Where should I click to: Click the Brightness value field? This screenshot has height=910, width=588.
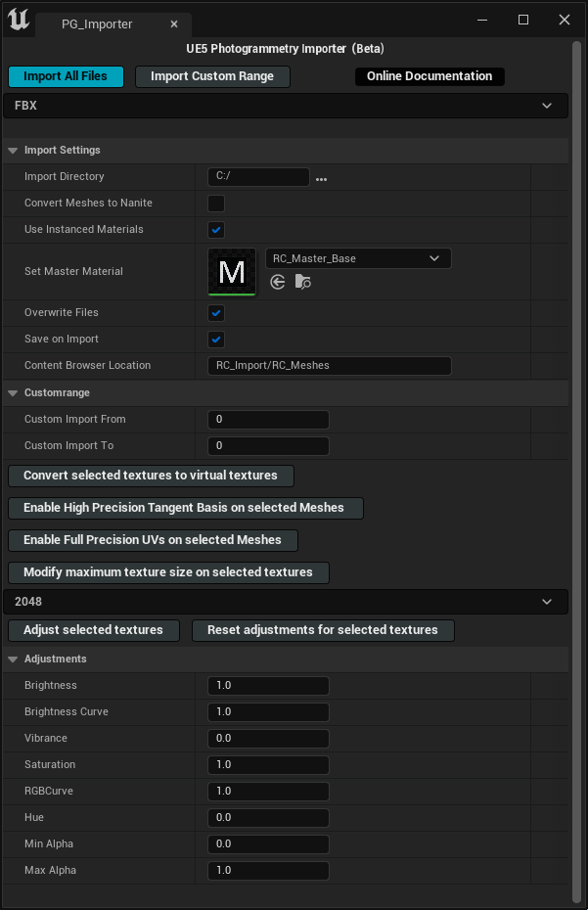pos(268,686)
